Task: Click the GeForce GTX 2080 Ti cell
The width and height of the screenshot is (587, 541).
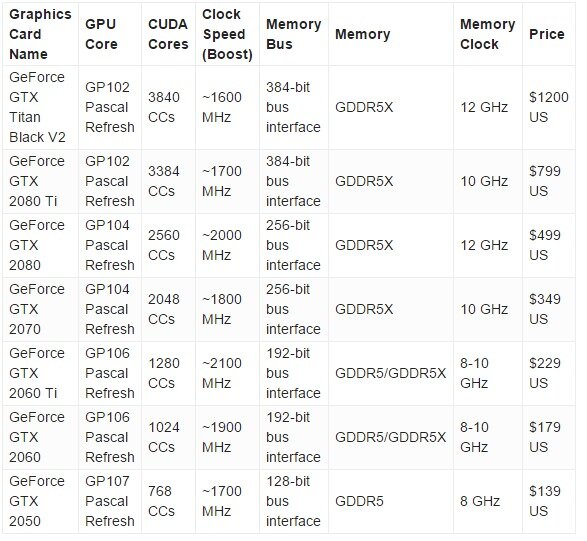Action: [x=40, y=182]
